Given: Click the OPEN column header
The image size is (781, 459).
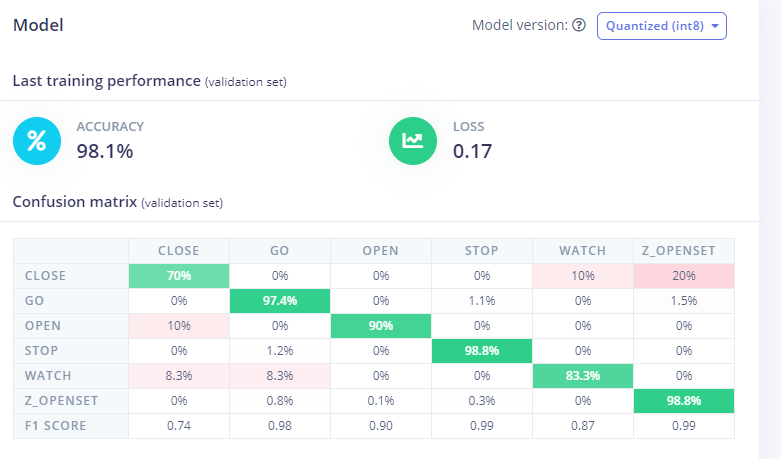Looking at the screenshot, I should (x=381, y=251).
